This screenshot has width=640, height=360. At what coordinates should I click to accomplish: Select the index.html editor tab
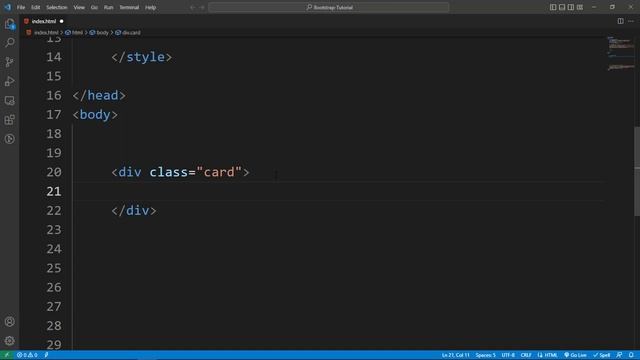43,21
